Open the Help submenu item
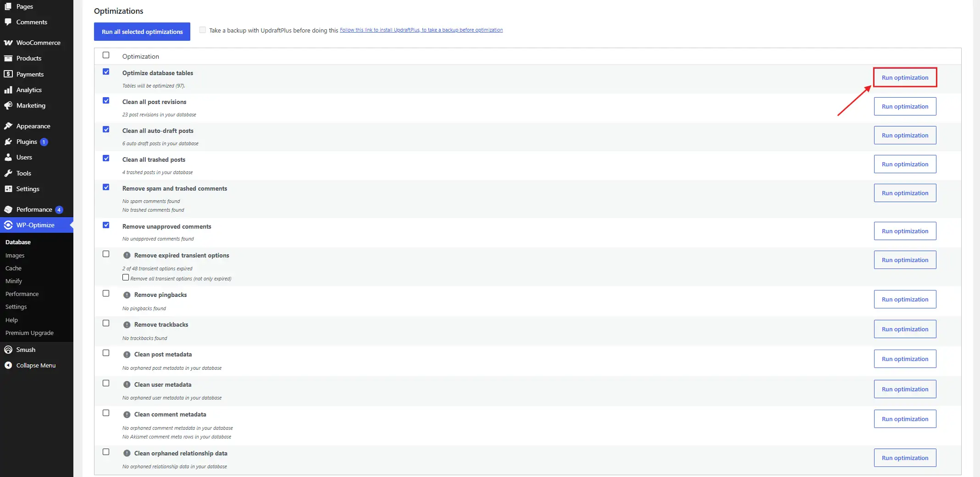 click(11, 320)
